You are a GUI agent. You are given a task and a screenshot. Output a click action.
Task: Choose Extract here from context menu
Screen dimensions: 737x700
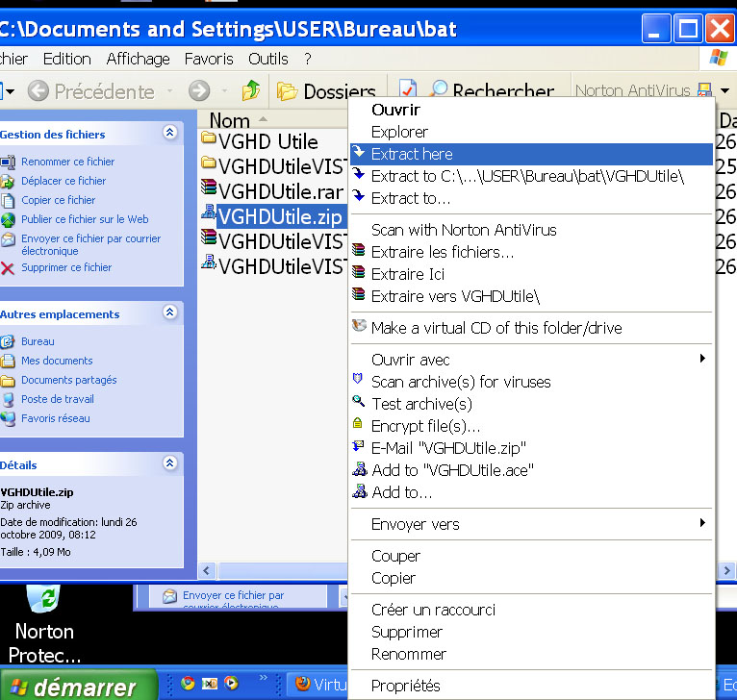pyautogui.click(x=412, y=154)
